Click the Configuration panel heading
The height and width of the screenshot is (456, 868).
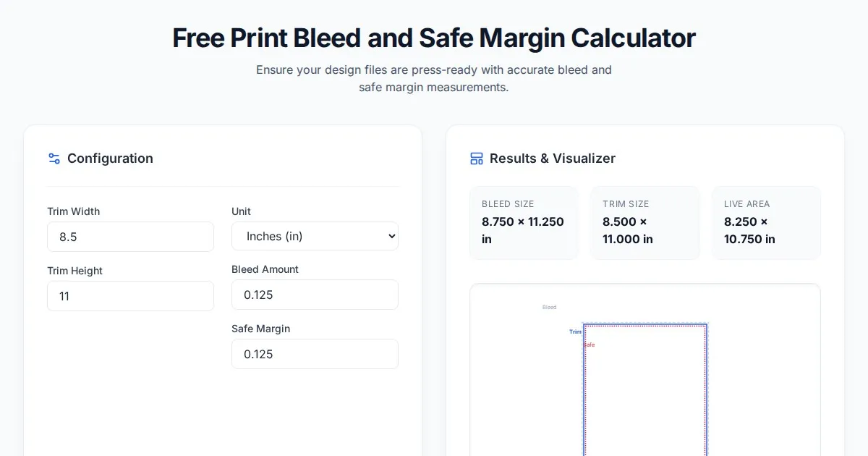click(110, 159)
